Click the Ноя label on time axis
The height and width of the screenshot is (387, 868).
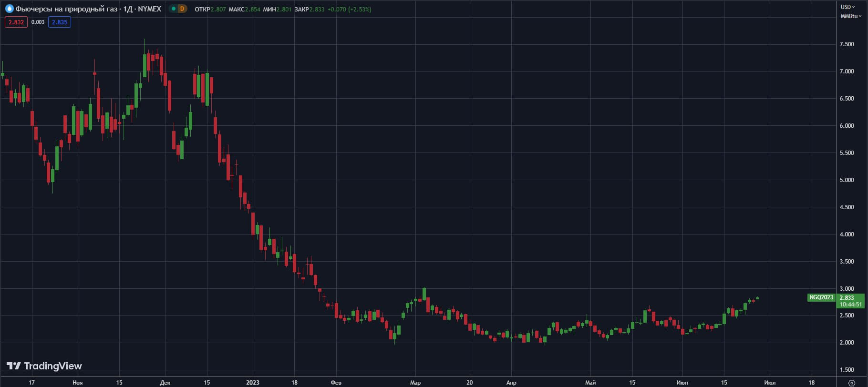click(78, 383)
